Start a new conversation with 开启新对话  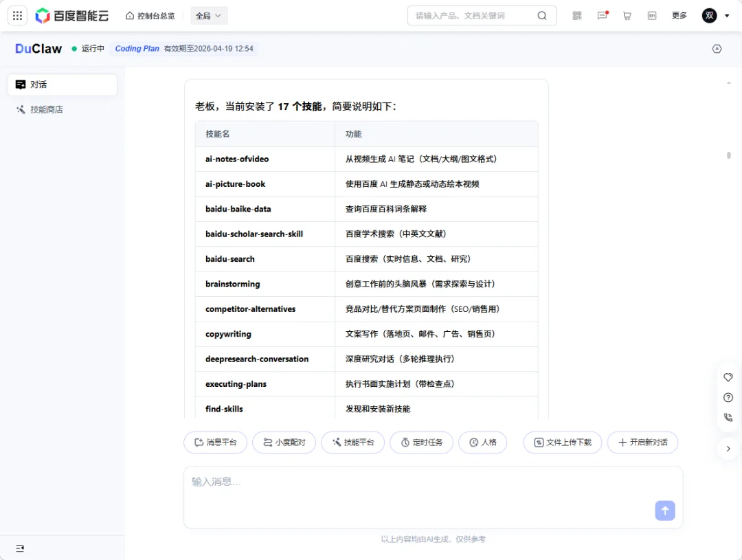(x=642, y=443)
